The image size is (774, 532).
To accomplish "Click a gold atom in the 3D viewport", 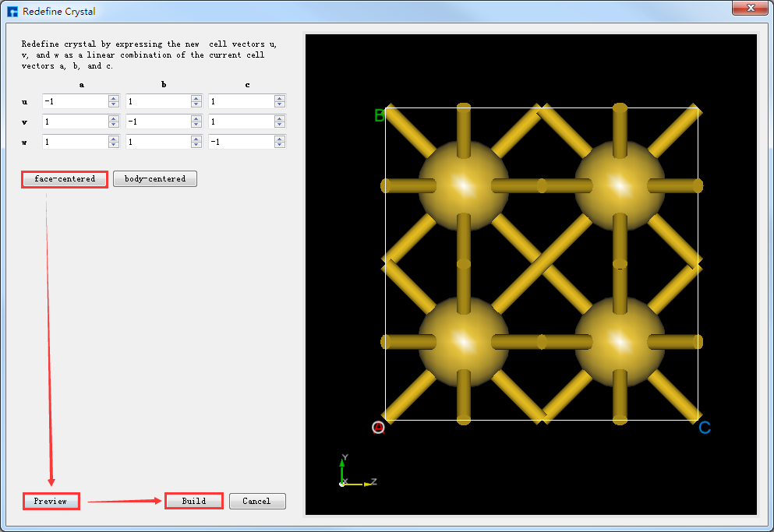I will (x=465, y=187).
